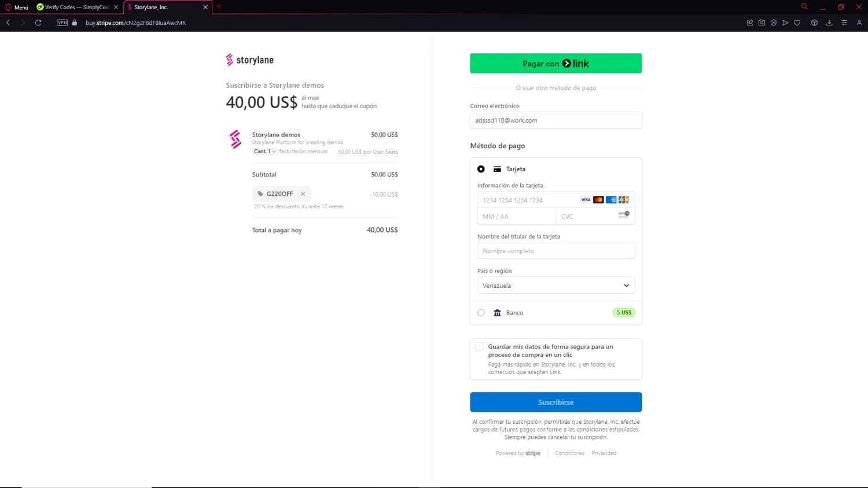Open the ad blocker shield icon
868x488 pixels.
coord(773,23)
